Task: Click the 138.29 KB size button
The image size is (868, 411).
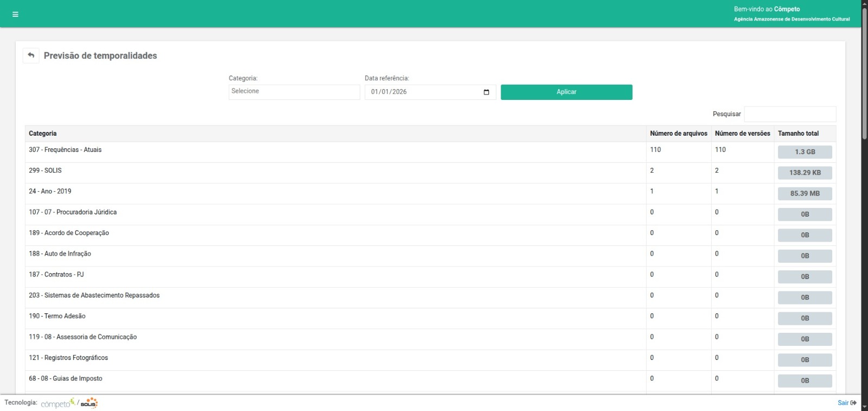Action: [x=805, y=173]
